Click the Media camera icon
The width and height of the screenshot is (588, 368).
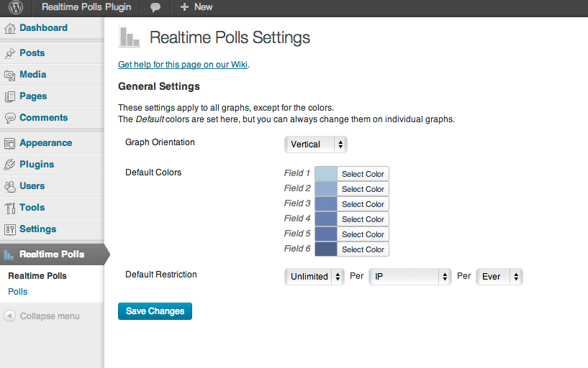(10, 75)
